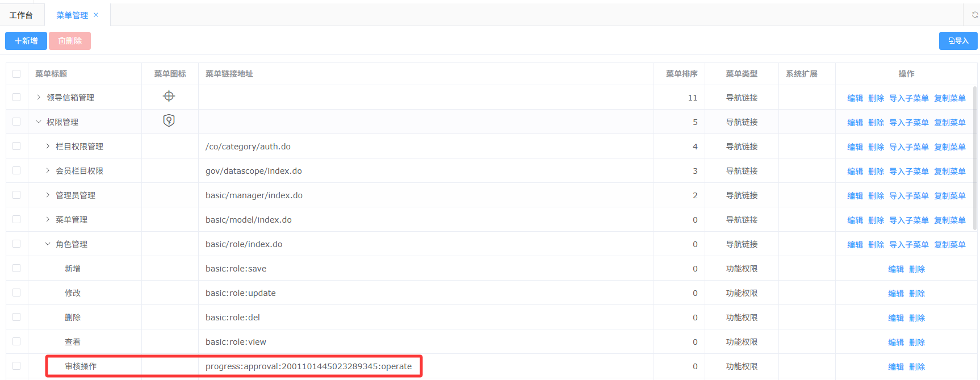
Task: Click 编辑 for the 审核操作 row
Action: coord(895,367)
